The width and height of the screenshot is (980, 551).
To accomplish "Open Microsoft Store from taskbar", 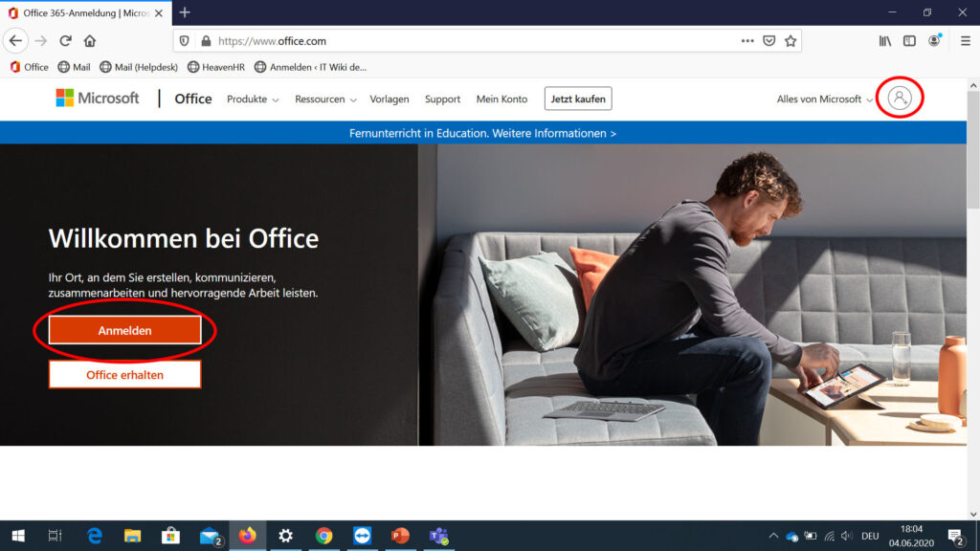I will (x=170, y=536).
